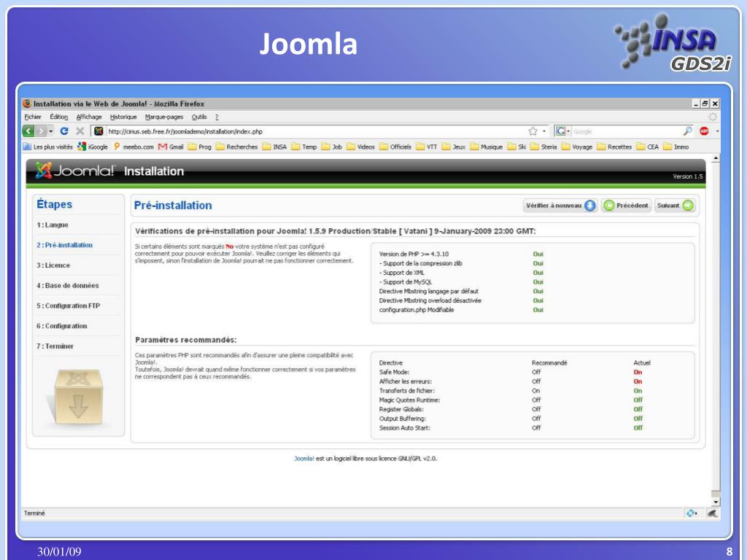Bookmark page with the star icon

(x=533, y=131)
